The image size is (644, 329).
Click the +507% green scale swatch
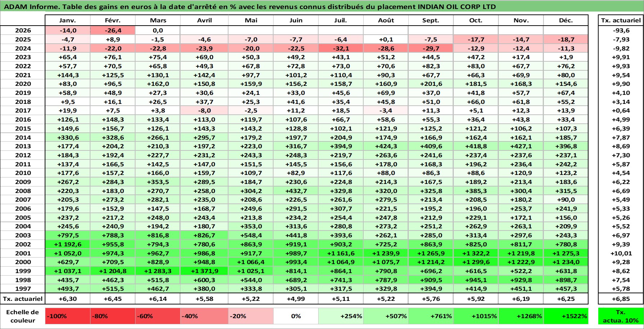pos(386,316)
